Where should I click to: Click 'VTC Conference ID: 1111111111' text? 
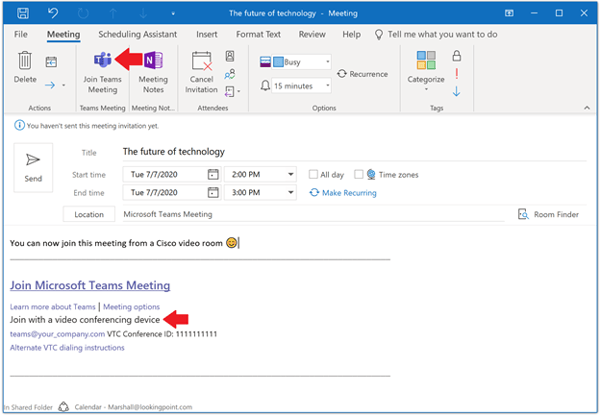click(162, 334)
